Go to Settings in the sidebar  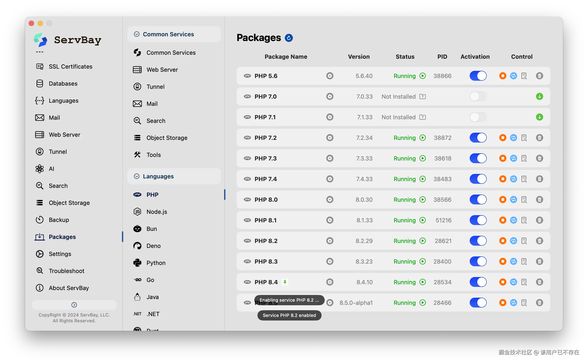tap(60, 254)
